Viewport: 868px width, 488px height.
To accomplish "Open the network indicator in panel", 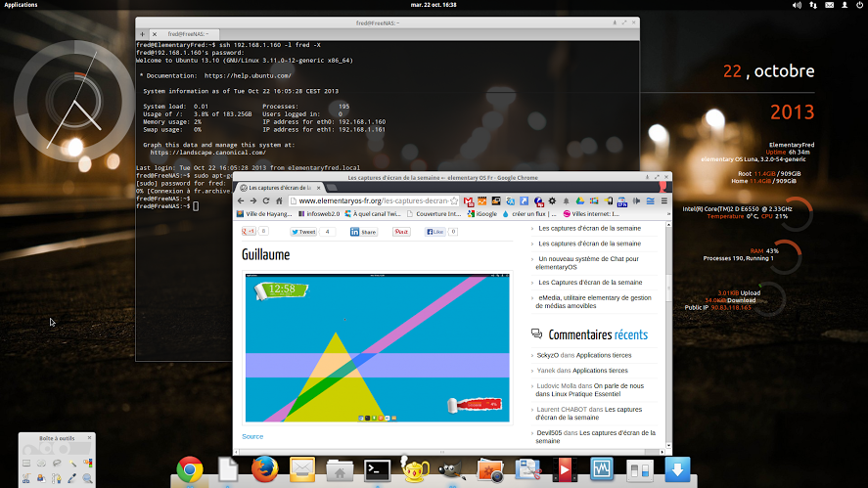I will pos(813,5).
